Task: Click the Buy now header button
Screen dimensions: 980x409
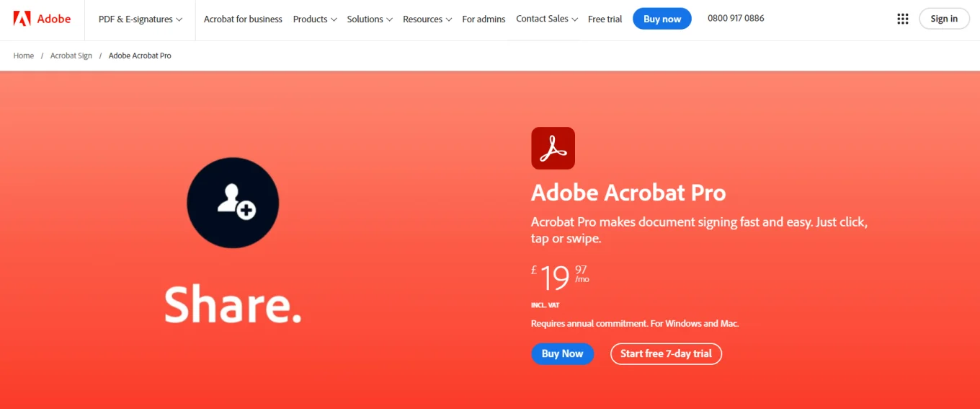Action: click(662, 19)
